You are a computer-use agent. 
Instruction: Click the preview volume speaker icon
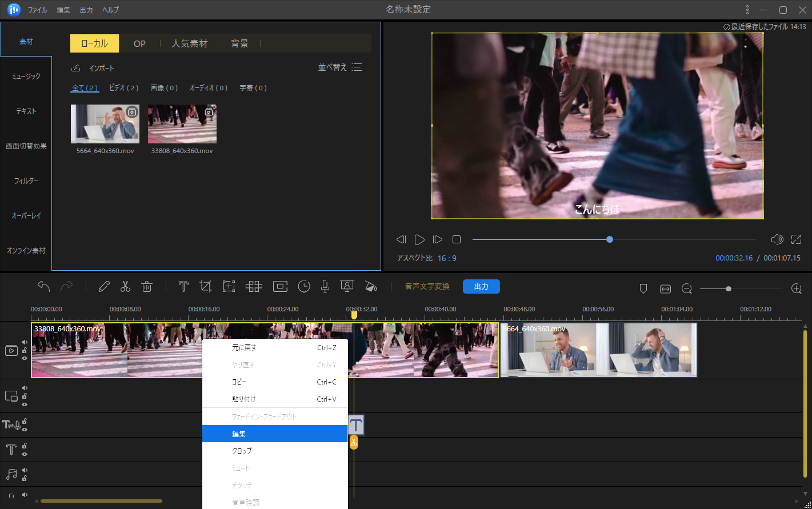click(x=777, y=239)
